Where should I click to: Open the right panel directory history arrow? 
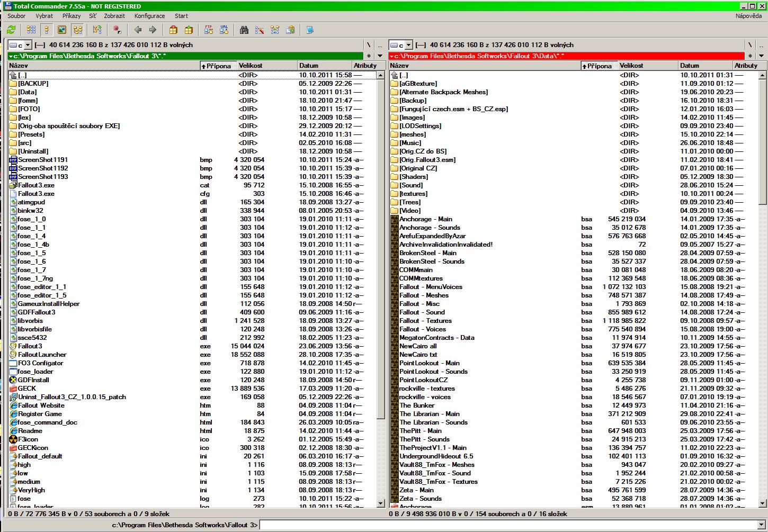(x=761, y=56)
